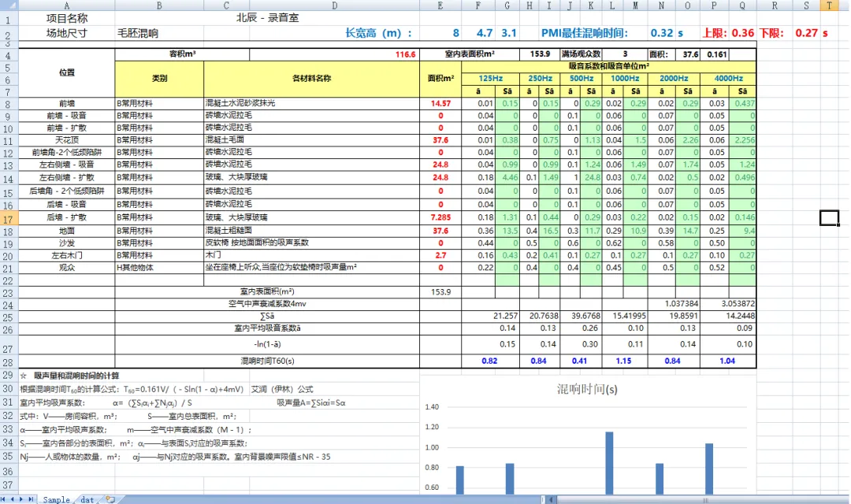The width and height of the screenshot is (851, 504).
Task: Select row 1 header
Action: (8, 20)
